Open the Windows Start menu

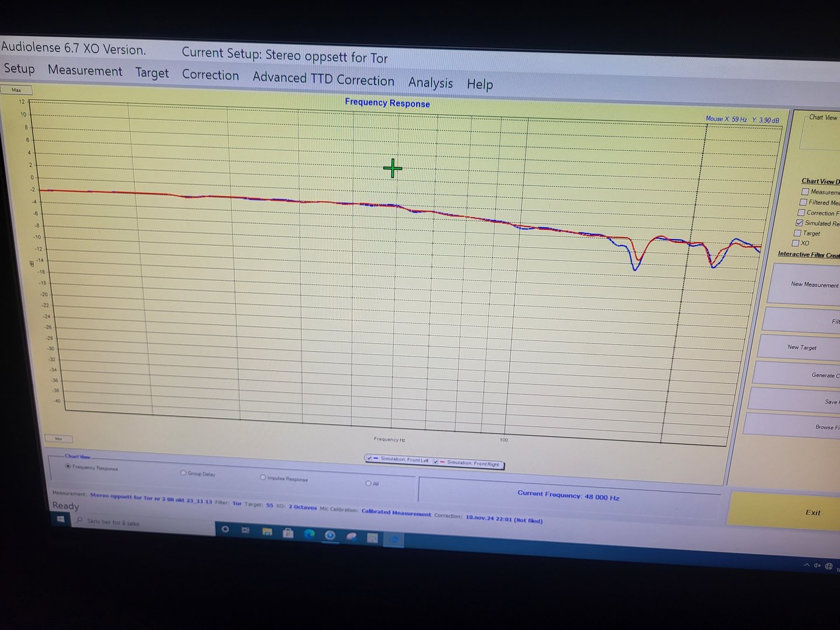tap(61, 519)
